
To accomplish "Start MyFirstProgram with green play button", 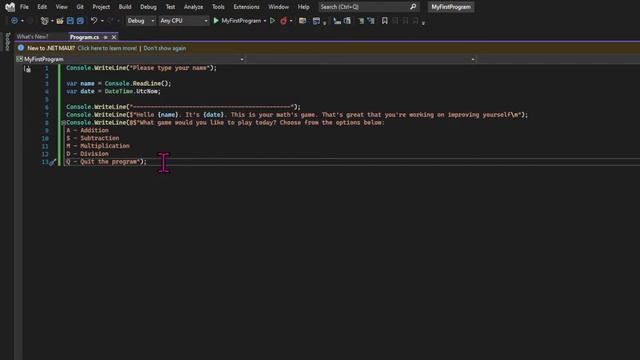I will [216, 21].
